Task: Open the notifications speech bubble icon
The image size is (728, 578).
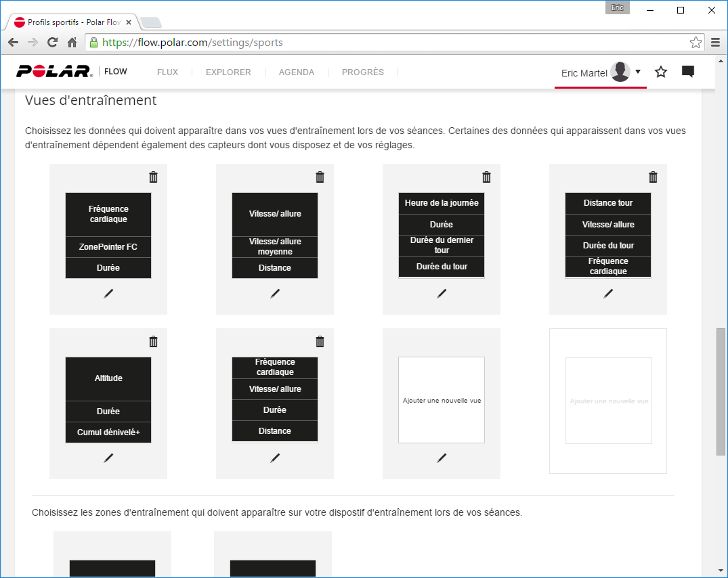Action: coord(688,72)
